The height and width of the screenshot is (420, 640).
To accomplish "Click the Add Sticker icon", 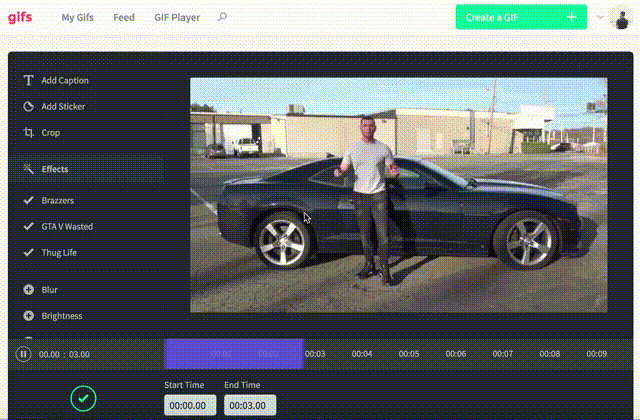I will click(x=28, y=106).
